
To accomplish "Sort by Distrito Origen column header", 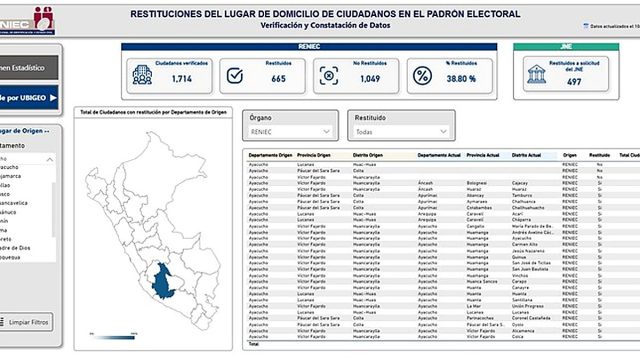I will pos(367,155).
